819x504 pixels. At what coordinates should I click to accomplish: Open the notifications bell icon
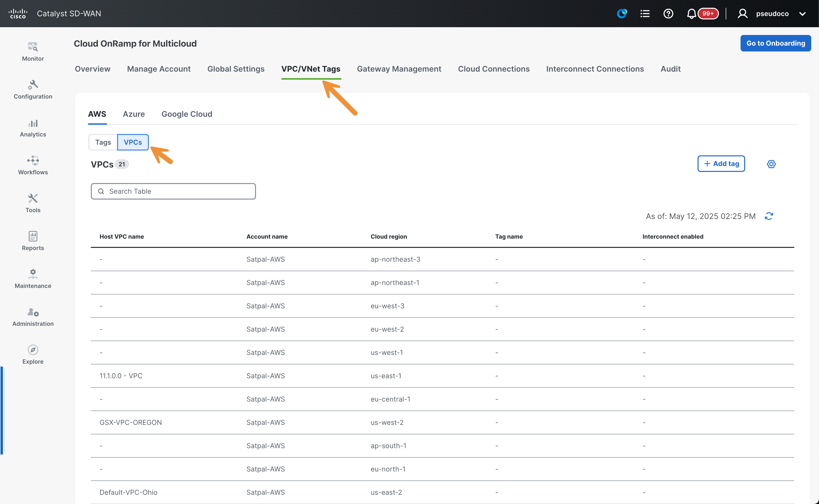(691, 14)
